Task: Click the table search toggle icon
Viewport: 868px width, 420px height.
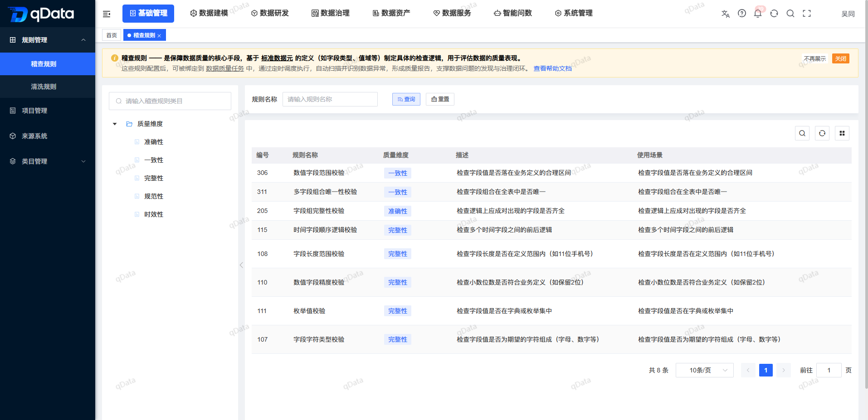Action: pyautogui.click(x=802, y=133)
